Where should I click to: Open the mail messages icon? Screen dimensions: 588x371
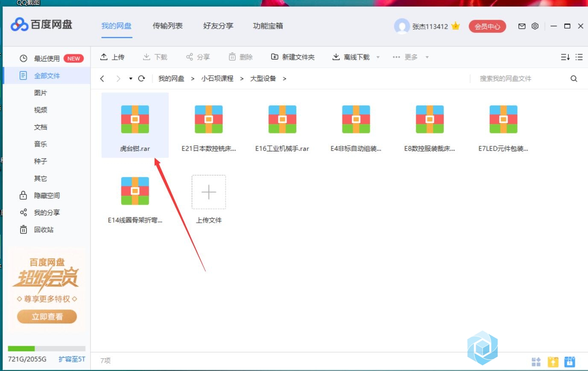(522, 26)
